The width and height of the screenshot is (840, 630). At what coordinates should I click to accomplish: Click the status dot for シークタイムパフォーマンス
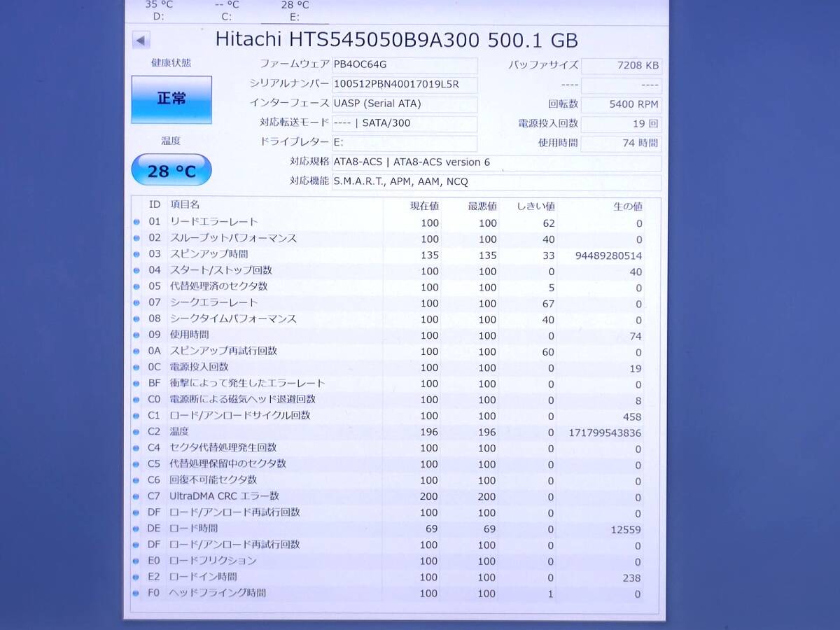click(136, 319)
